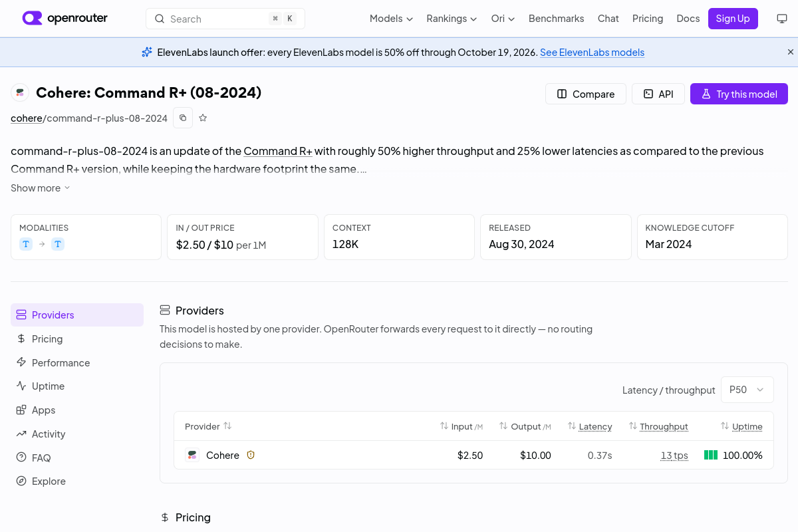Focus the Search input field
This screenshot has height=532, width=798.
coord(225,19)
